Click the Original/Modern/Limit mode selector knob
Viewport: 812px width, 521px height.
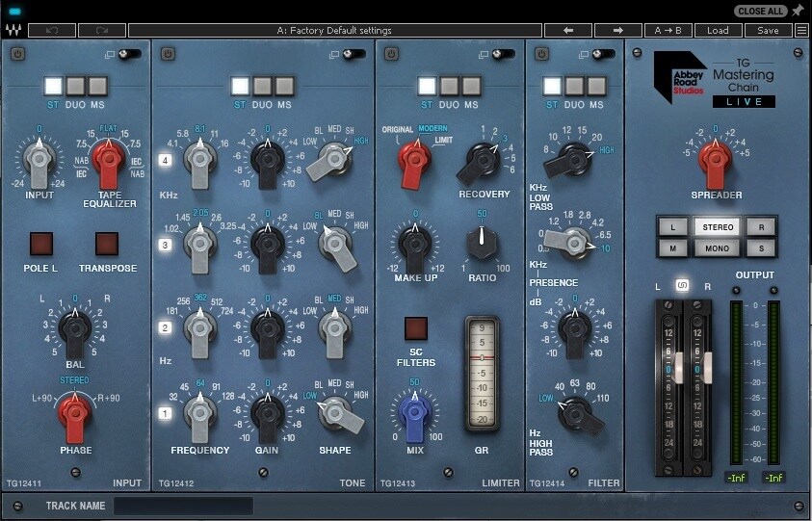coord(414,161)
